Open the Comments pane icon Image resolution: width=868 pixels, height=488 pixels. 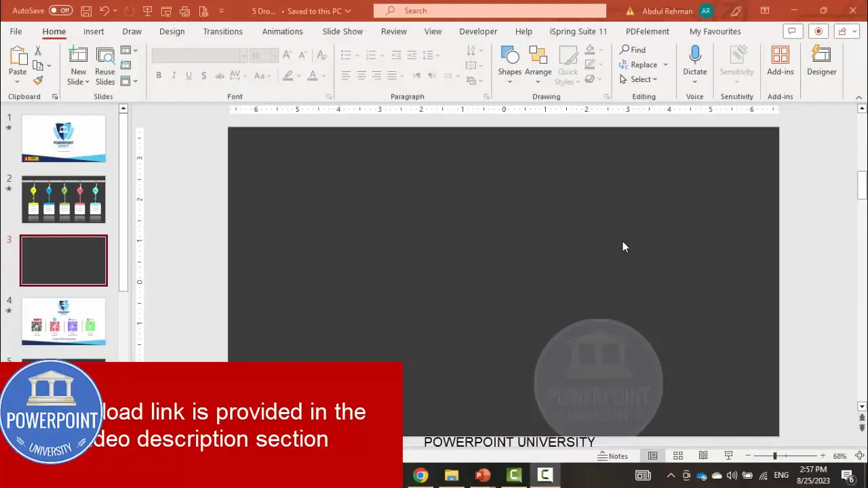click(x=791, y=31)
